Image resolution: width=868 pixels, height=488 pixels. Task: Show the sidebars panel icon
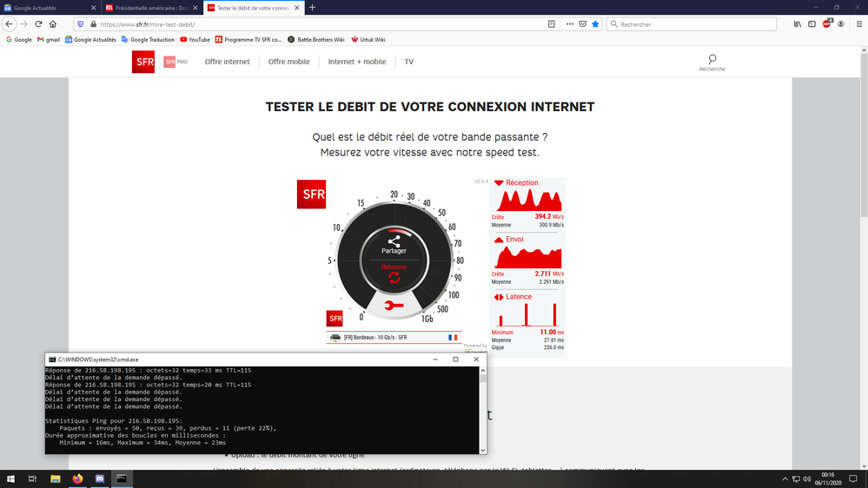pyautogui.click(x=812, y=24)
